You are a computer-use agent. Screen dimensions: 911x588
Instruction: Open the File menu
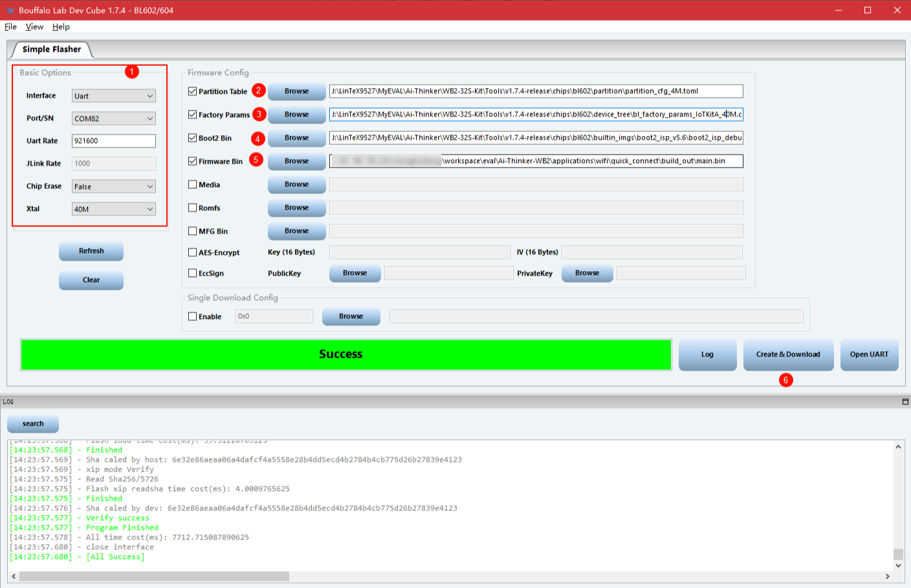point(10,27)
